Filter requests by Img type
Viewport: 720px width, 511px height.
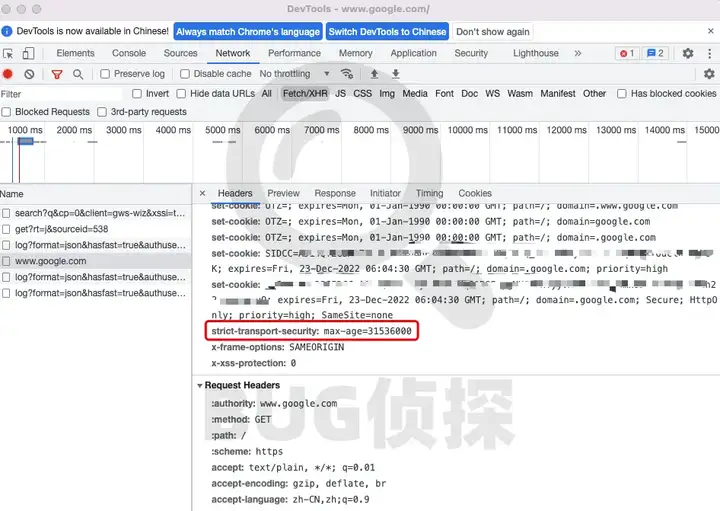(387, 94)
